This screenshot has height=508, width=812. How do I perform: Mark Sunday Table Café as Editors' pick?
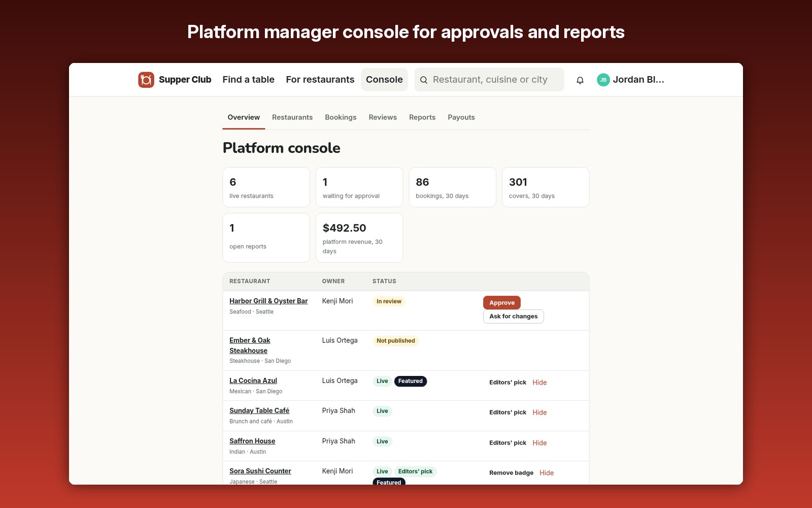[507, 412]
